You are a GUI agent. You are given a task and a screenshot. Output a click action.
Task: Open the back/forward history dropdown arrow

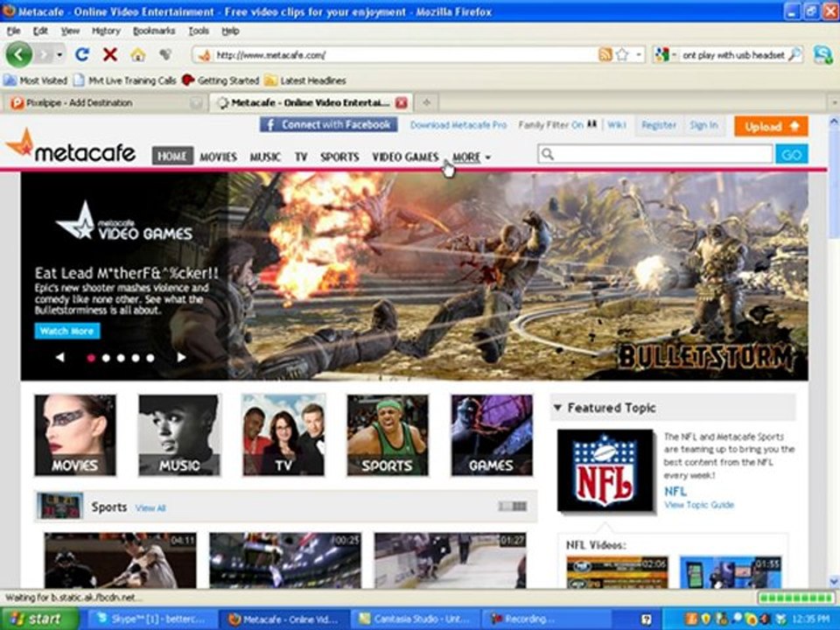[59, 54]
